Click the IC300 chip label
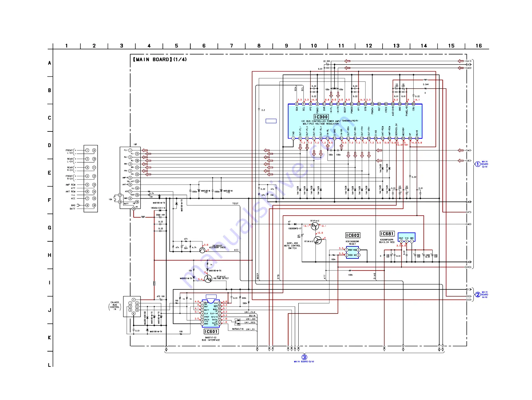The width and height of the screenshot is (532, 400). 321,117
